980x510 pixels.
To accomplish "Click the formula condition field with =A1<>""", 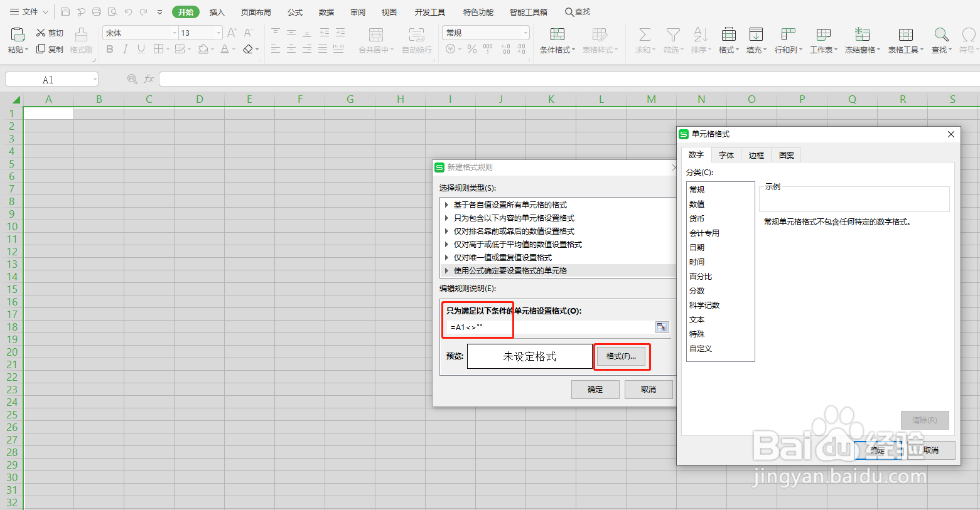I will (550, 327).
